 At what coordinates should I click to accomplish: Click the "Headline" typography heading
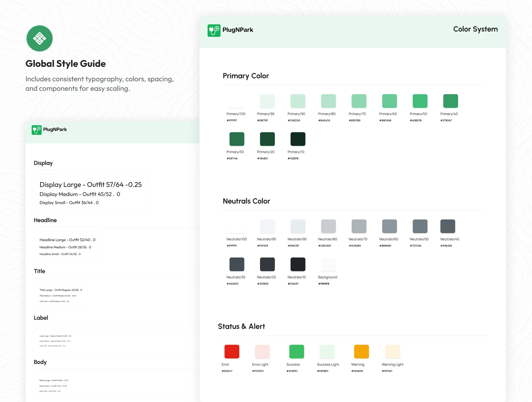(x=45, y=220)
